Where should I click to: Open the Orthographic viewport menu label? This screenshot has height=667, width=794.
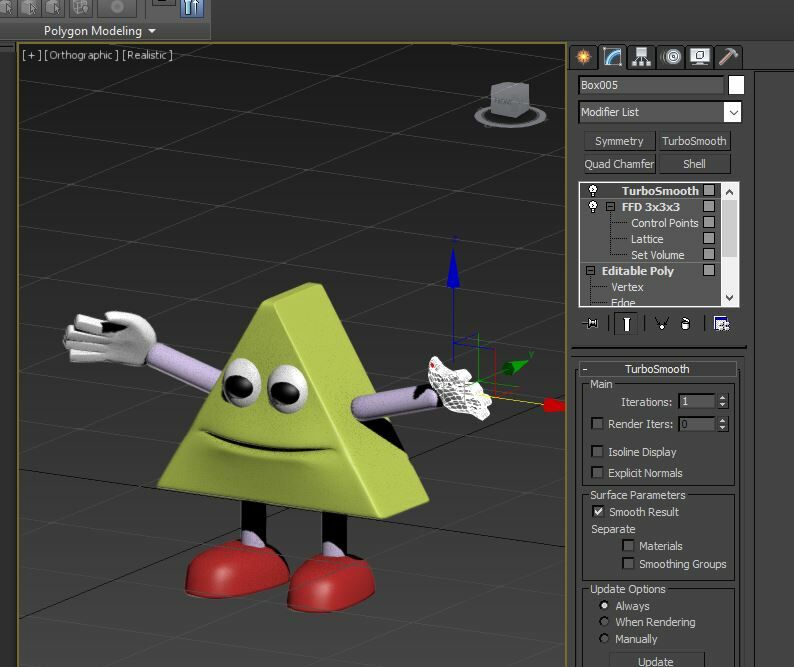pos(81,55)
